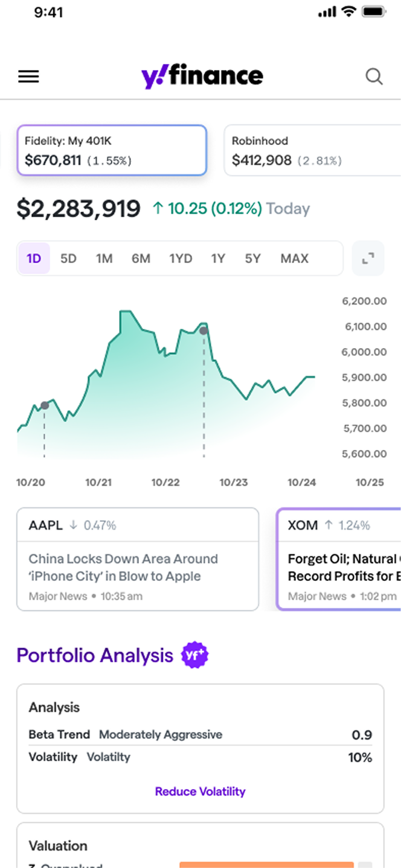Tap the Reduce Volatility link
Screen dimensions: 401x868
pos(200,791)
